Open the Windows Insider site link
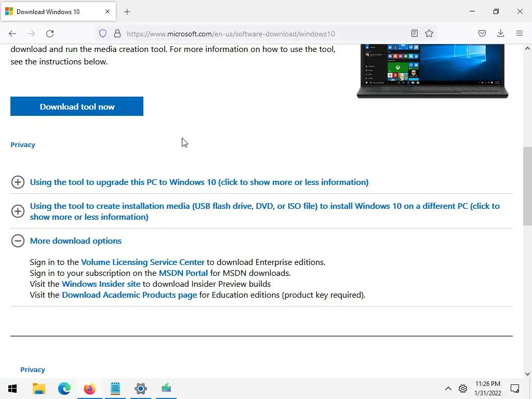Image resolution: width=532 pixels, height=399 pixels. point(101,284)
